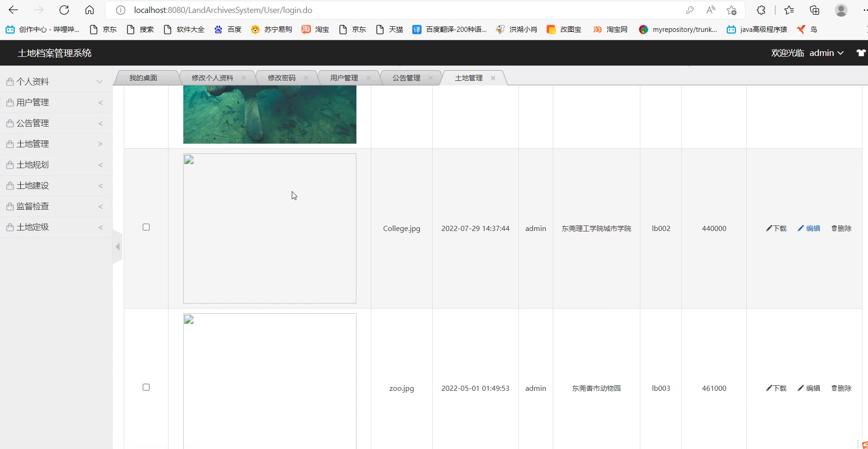
Task: Click the skin theme shirt icon
Action: (861, 53)
